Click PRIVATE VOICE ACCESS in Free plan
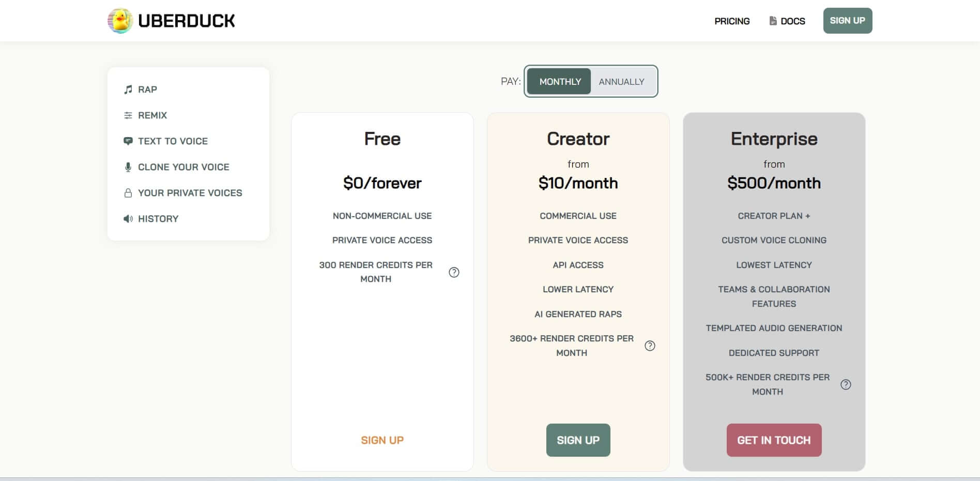The width and height of the screenshot is (980, 481). (x=382, y=240)
